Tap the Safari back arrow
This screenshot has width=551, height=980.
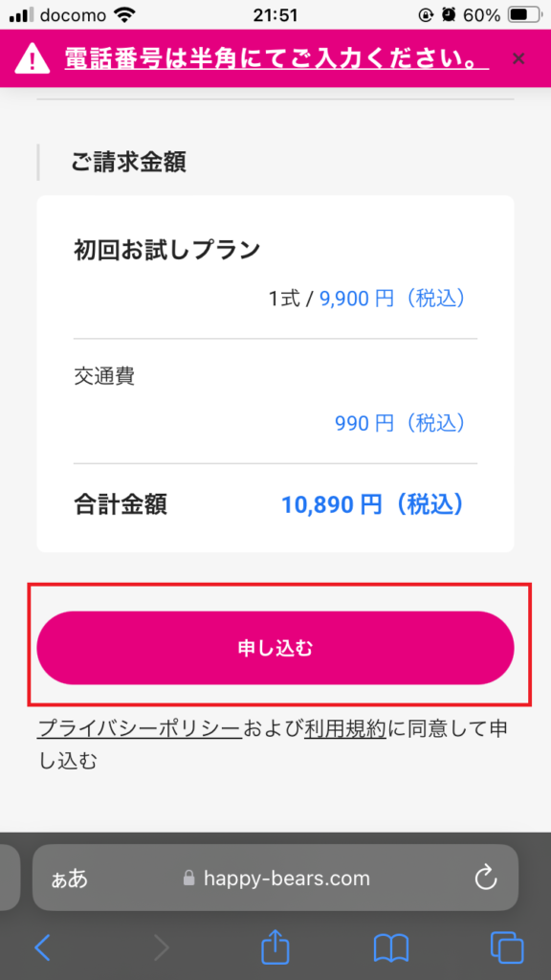[x=42, y=948]
